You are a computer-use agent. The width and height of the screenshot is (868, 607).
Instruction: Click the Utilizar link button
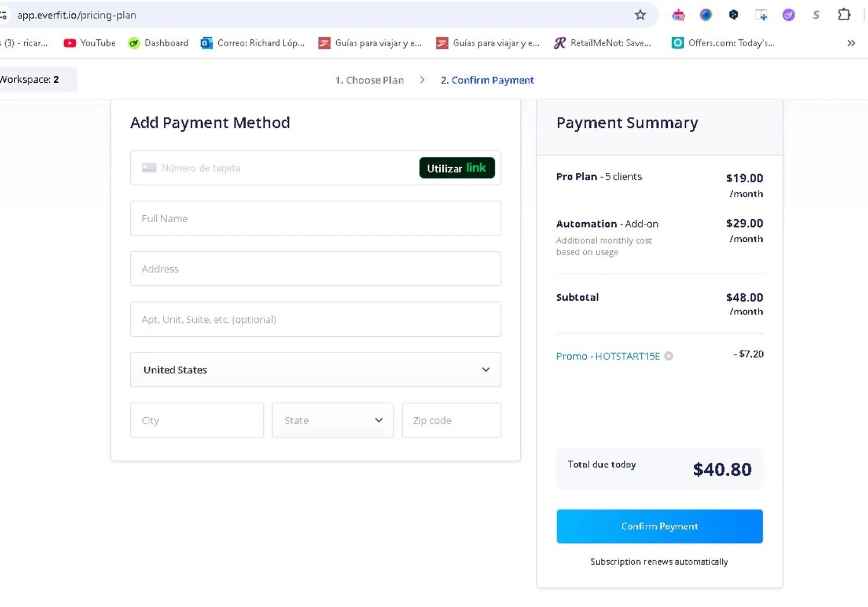457,168
